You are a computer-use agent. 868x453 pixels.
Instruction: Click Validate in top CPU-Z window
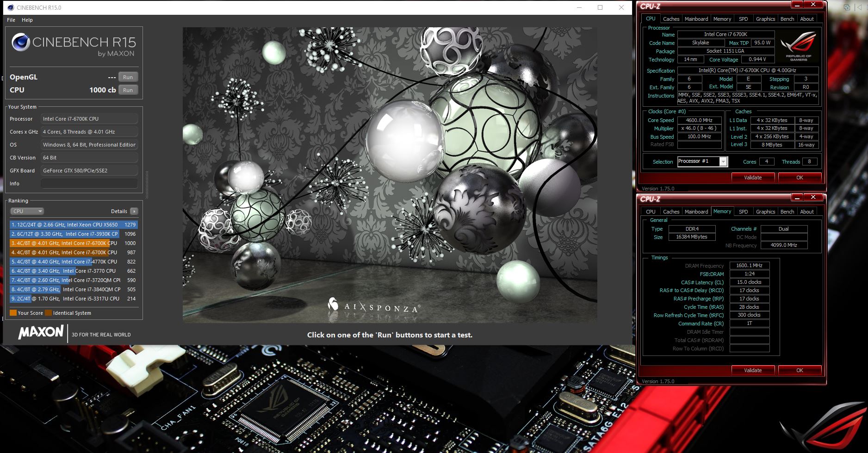[753, 178]
